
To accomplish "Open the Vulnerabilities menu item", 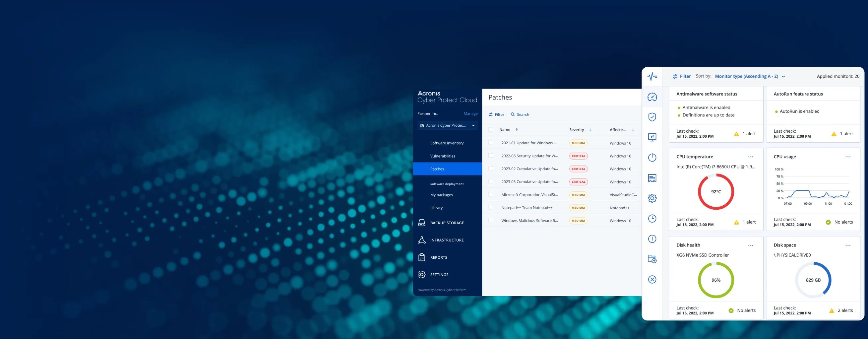I will click(442, 156).
